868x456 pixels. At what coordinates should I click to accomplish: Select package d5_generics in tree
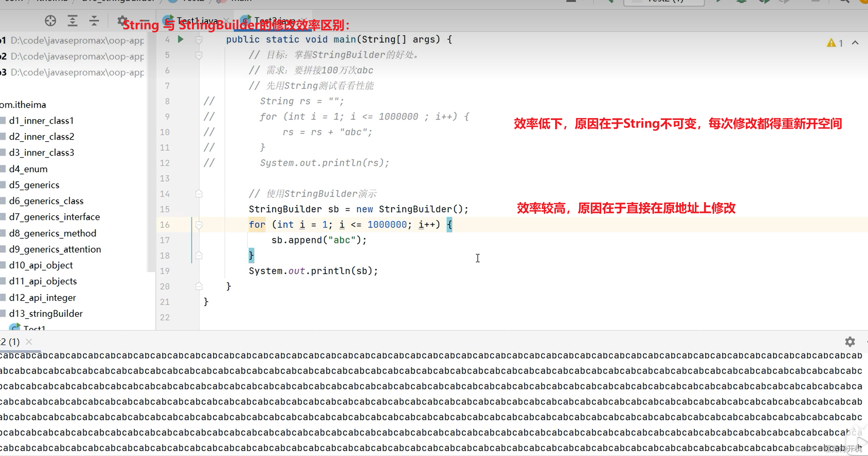pos(34,185)
